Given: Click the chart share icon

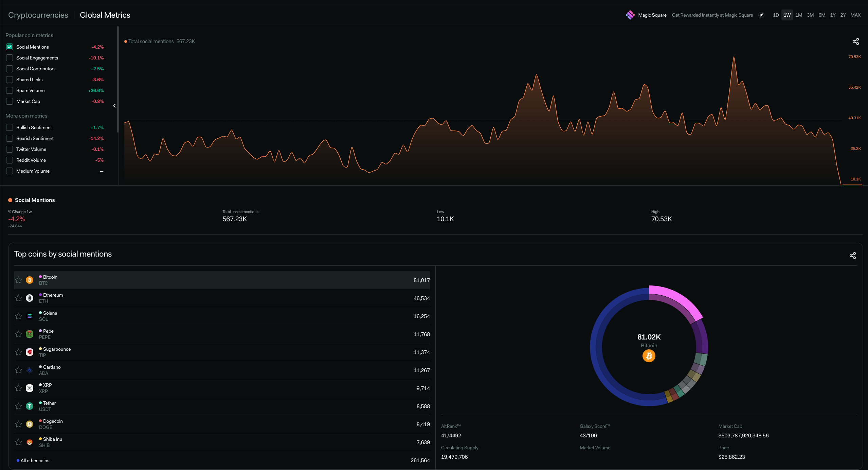Looking at the screenshot, I should [855, 41].
